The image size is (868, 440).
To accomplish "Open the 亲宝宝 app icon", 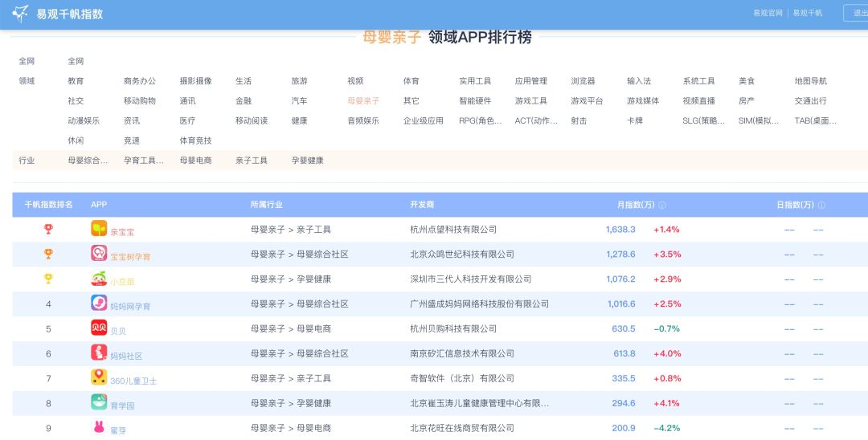I will click(99, 228).
